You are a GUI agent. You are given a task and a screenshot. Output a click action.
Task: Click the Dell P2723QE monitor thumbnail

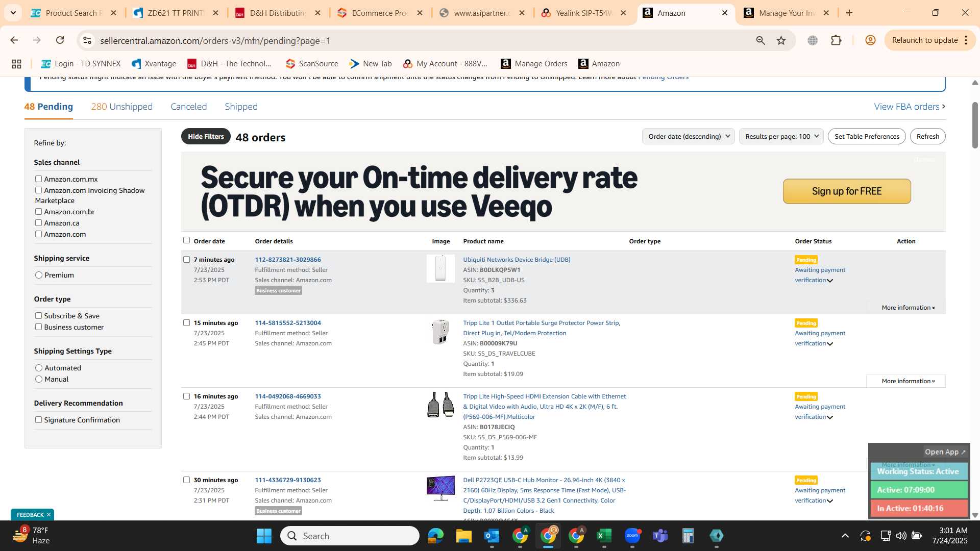pyautogui.click(x=440, y=488)
